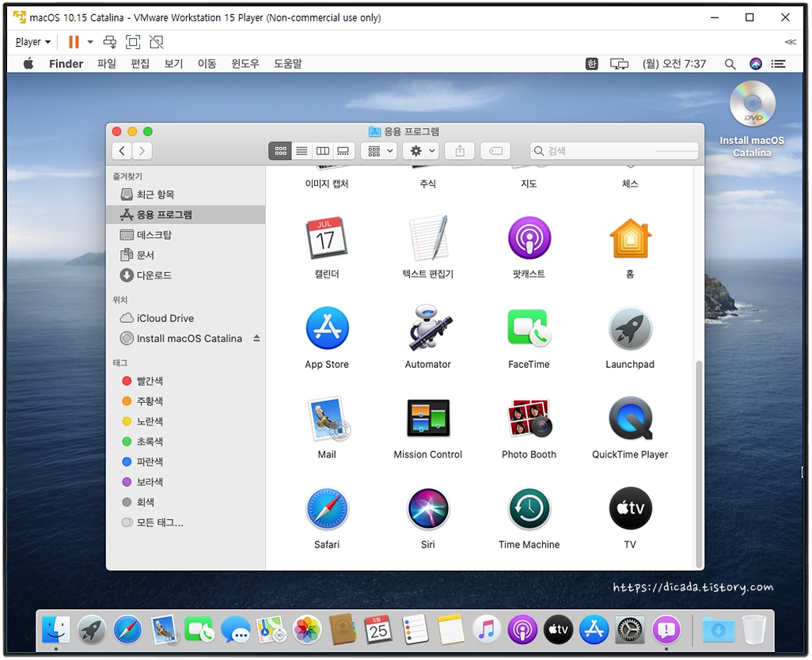The image size is (812, 660).
Task: Click the Finder search field
Action: point(613,151)
